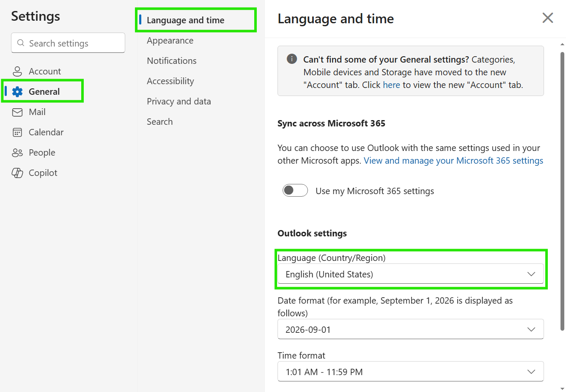Select Privacy and data section
Screen dimensions: 566x392
click(179, 101)
